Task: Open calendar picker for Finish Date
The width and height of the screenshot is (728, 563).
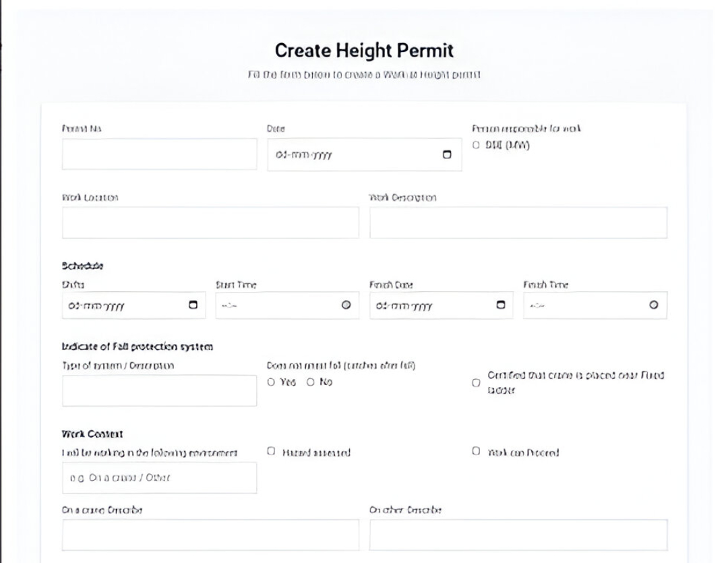Action: [500, 305]
